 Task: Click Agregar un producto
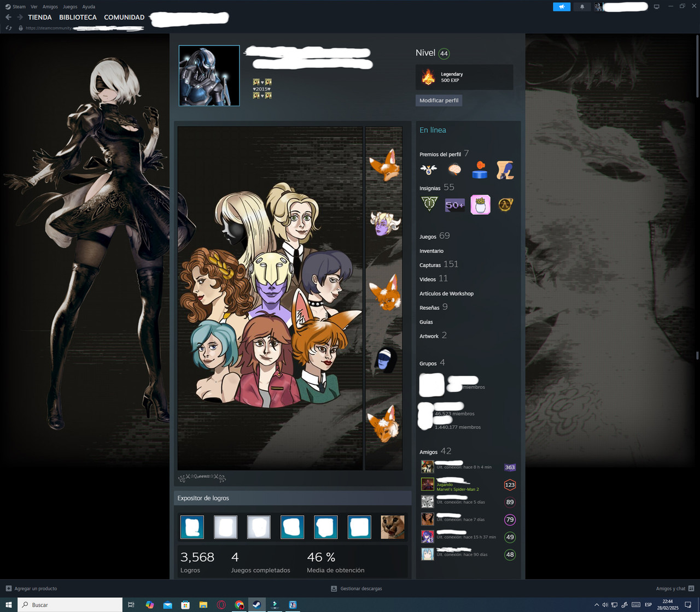(x=31, y=589)
